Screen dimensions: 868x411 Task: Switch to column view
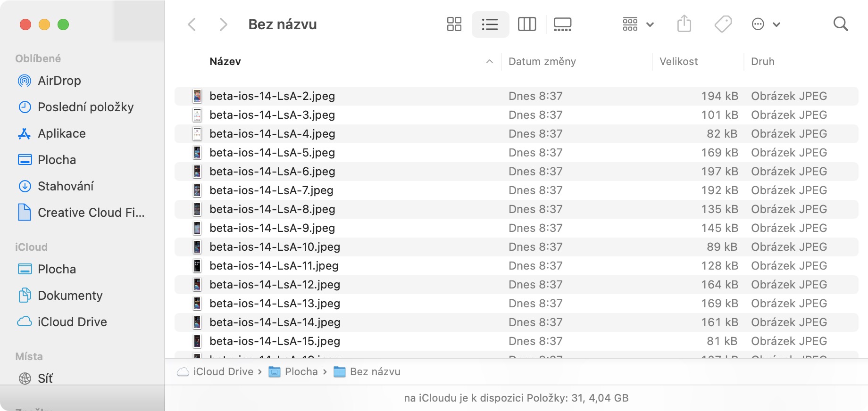[526, 24]
